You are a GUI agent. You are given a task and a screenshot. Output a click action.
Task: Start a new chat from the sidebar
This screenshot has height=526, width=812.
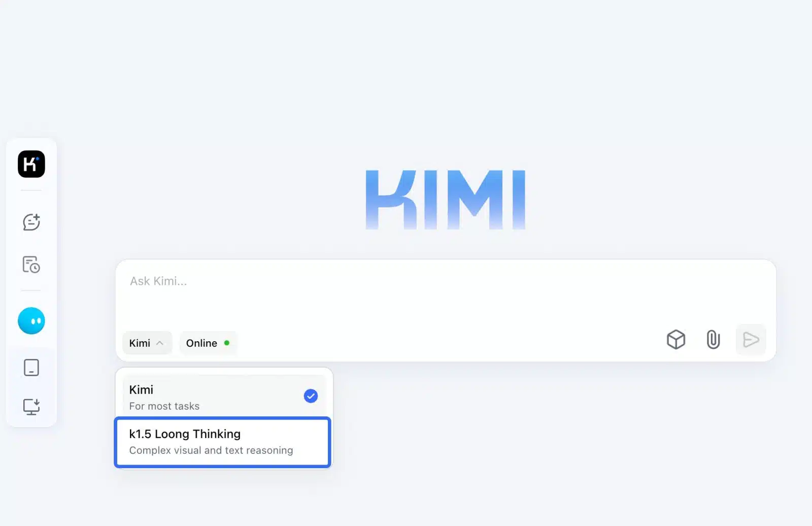pyautogui.click(x=31, y=222)
